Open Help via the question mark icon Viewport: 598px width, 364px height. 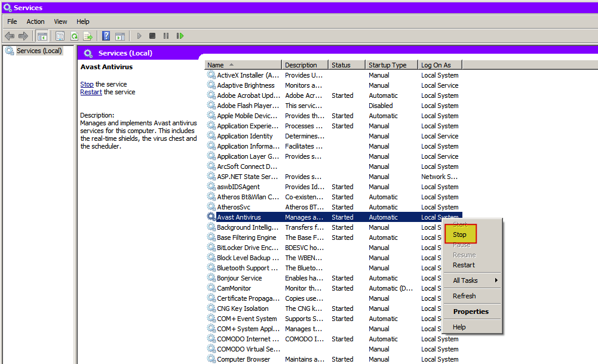106,35
